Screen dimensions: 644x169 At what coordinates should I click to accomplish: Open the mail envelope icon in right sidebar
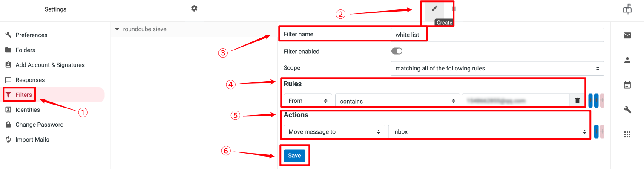pos(627,35)
